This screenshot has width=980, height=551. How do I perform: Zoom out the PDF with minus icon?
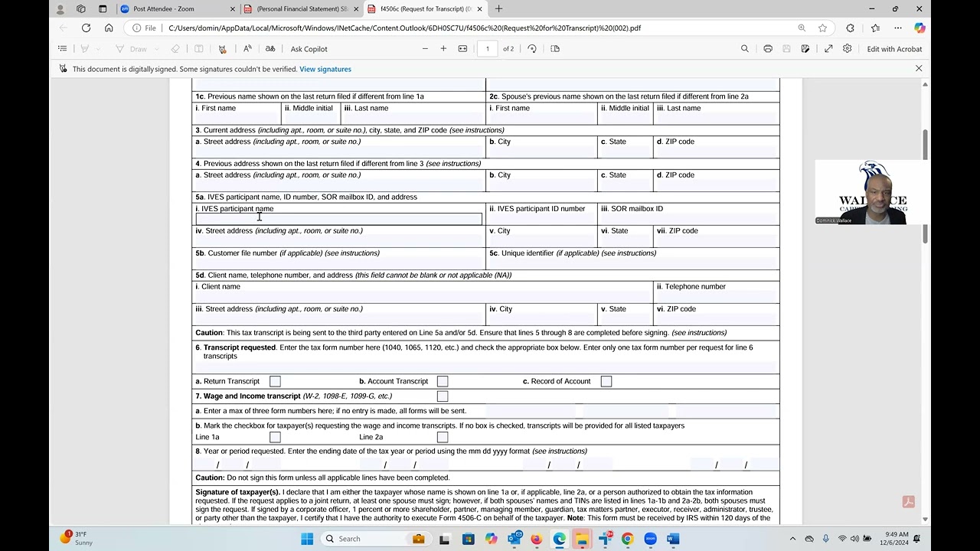pos(425,49)
